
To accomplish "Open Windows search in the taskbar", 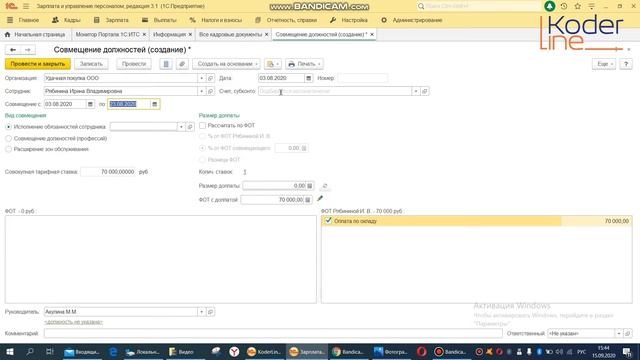I will coord(30,351).
